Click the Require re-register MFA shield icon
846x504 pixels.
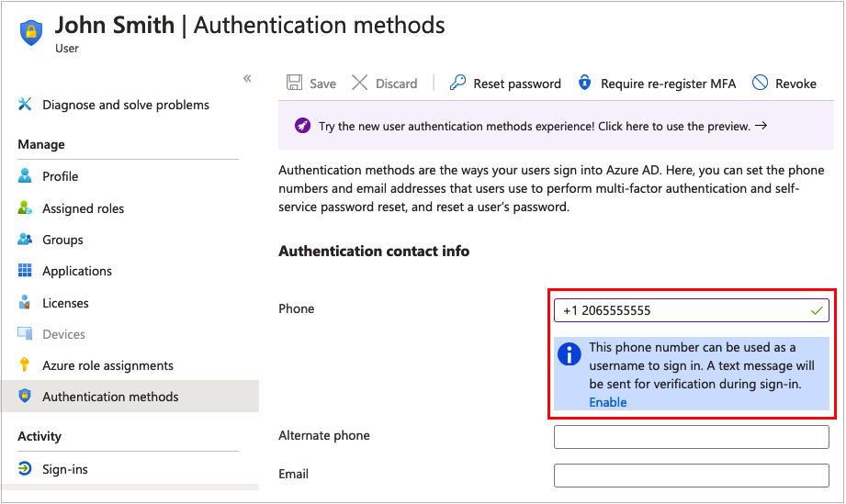(584, 84)
